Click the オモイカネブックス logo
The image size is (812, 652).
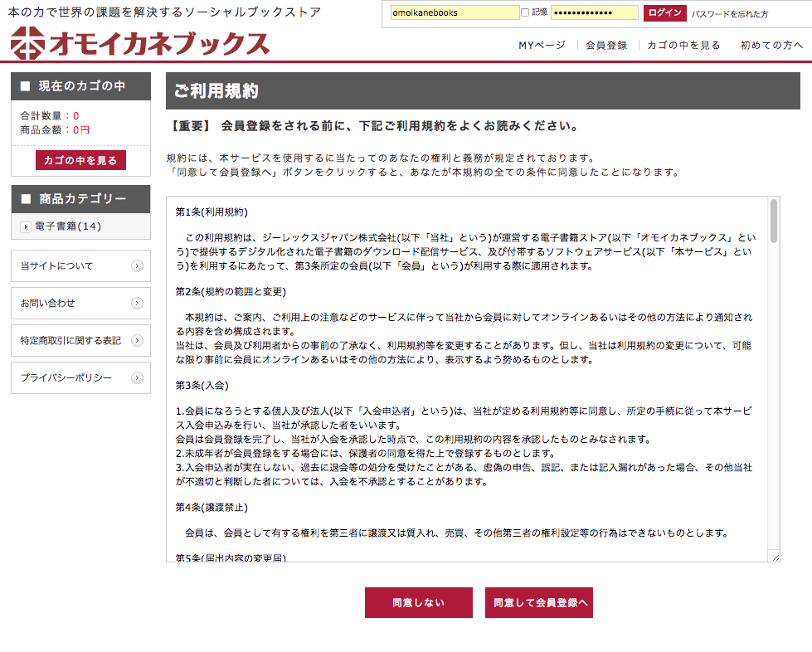(139, 43)
